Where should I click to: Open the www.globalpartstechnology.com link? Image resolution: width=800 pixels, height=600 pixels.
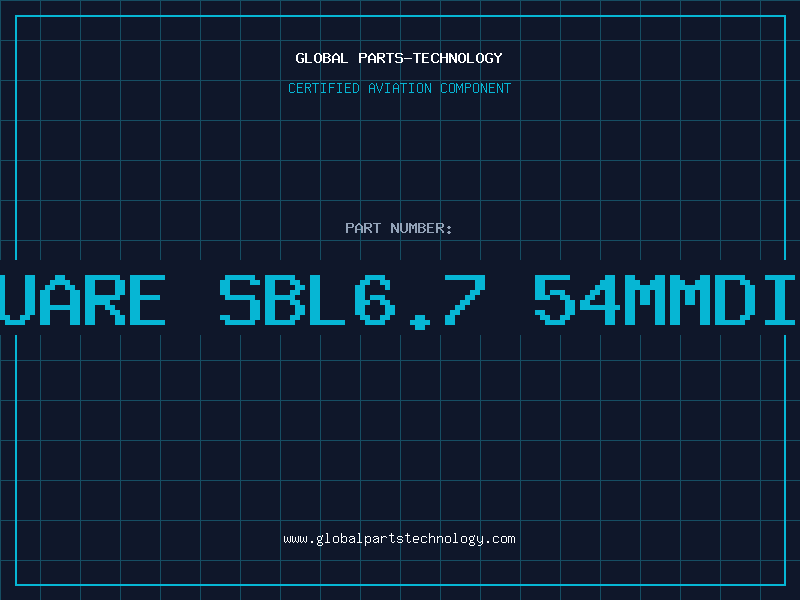399,539
